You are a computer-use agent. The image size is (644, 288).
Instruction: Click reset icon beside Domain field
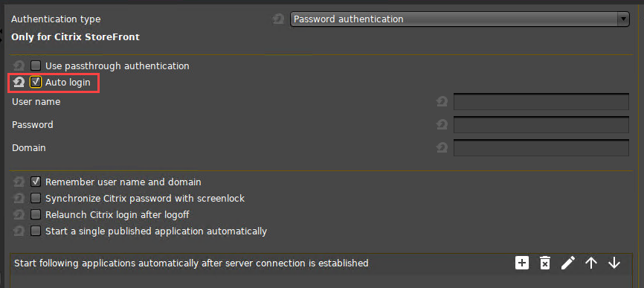click(x=442, y=147)
